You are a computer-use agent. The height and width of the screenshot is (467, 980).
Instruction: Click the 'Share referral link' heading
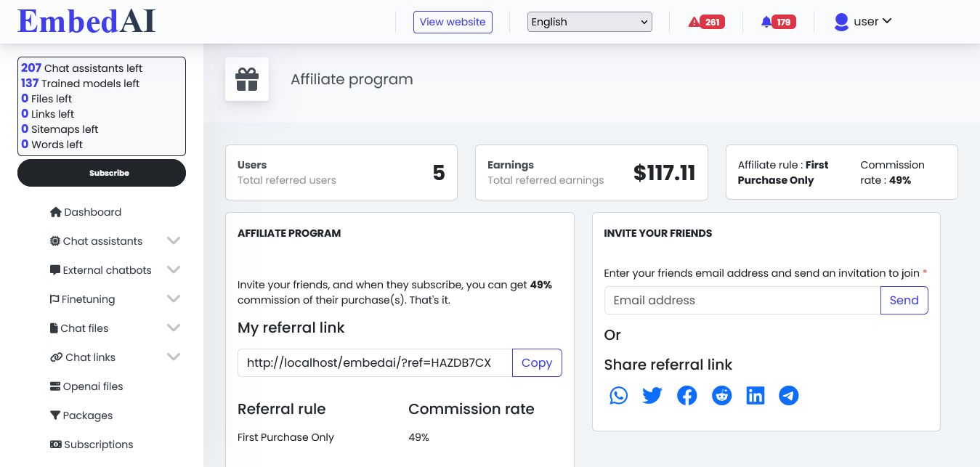click(x=668, y=365)
